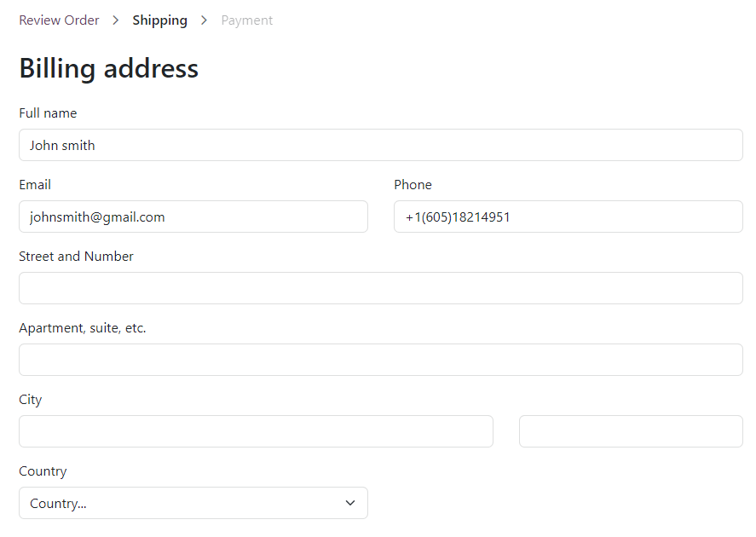The width and height of the screenshot is (756, 537).
Task: Click the Email label text
Action: pyautogui.click(x=35, y=185)
